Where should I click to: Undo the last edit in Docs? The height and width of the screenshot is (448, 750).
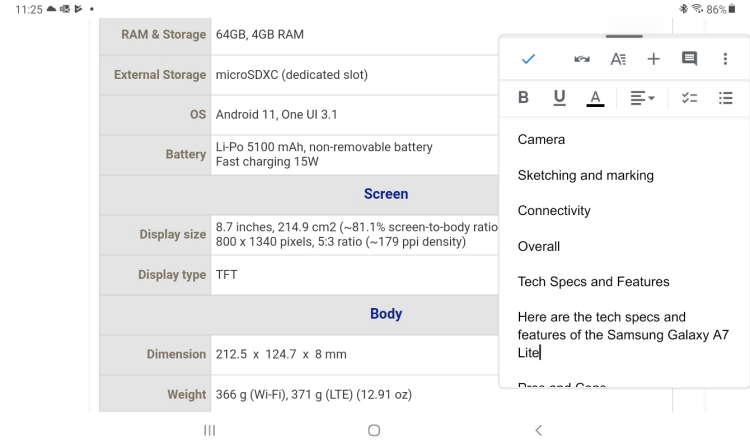click(x=582, y=59)
